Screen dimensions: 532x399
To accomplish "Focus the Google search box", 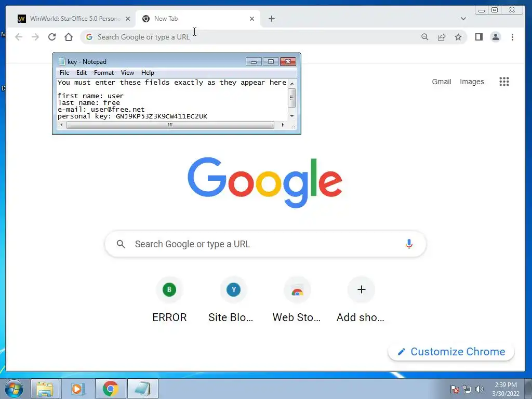I will 265,244.
